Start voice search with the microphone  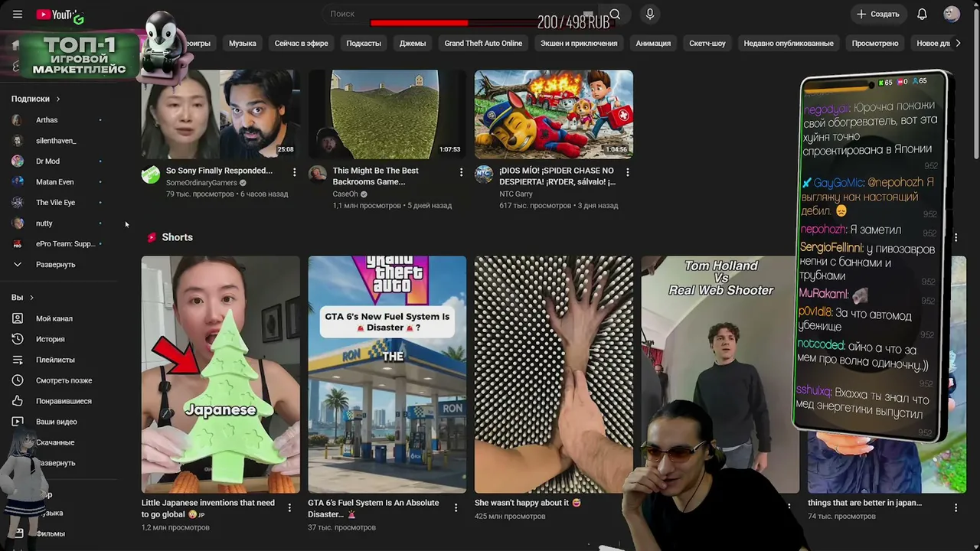pos(650,14)
